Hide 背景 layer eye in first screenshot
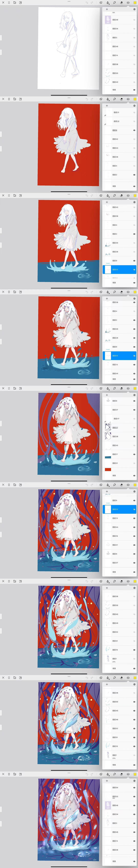The height and width of the screenshot is (868, 138). pos(134,90)
